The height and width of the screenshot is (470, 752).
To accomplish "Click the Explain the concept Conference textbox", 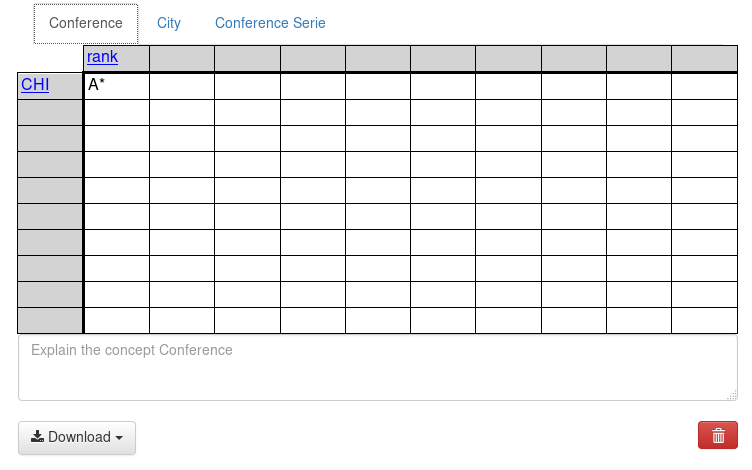I will [377, 368].
